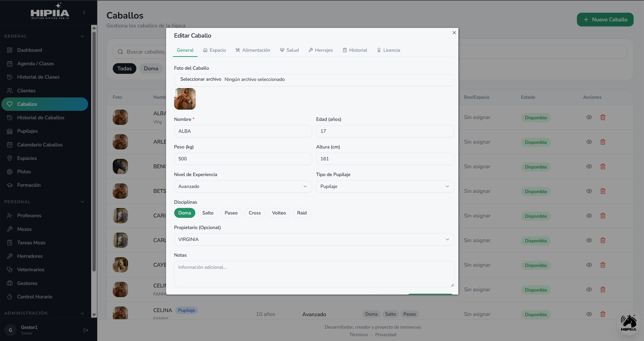Delete the ALBA horse row

click(603, 117)
